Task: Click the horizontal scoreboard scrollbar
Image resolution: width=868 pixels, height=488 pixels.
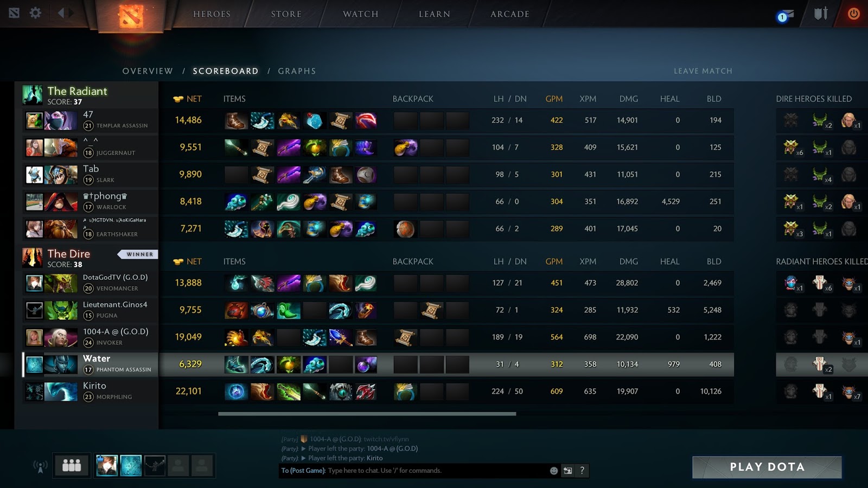Action: [367, 414]
